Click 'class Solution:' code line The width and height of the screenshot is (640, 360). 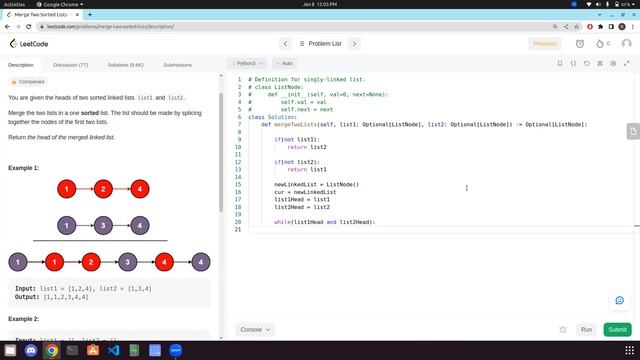273,117
